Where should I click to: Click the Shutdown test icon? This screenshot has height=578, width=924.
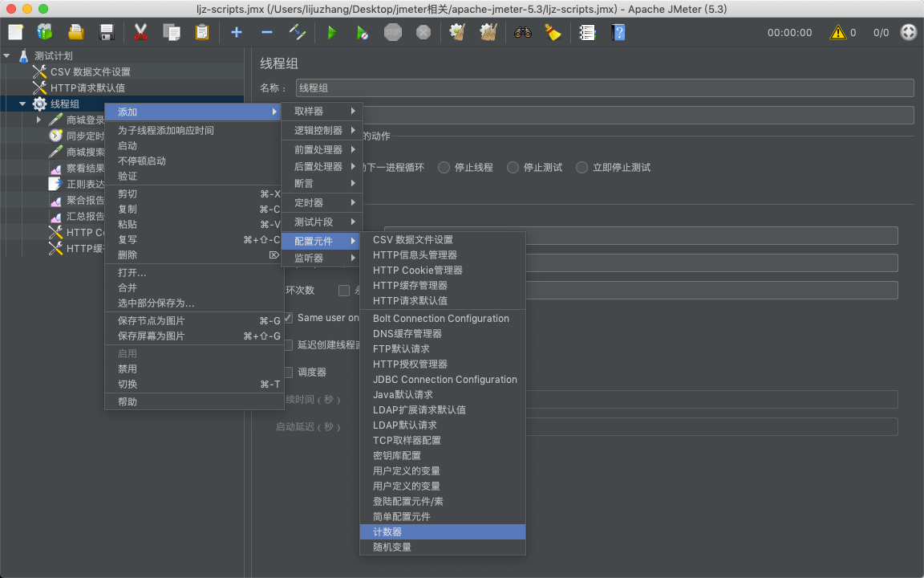423,32
